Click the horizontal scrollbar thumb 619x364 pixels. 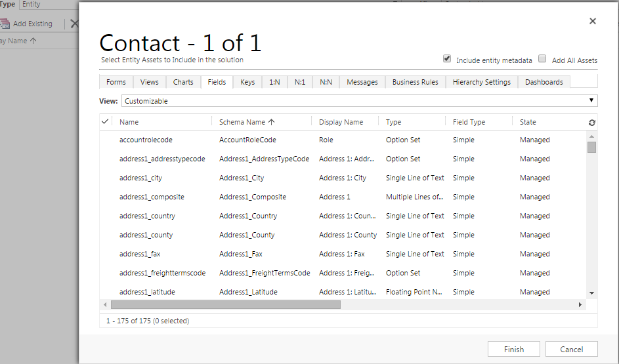point(226,305)
